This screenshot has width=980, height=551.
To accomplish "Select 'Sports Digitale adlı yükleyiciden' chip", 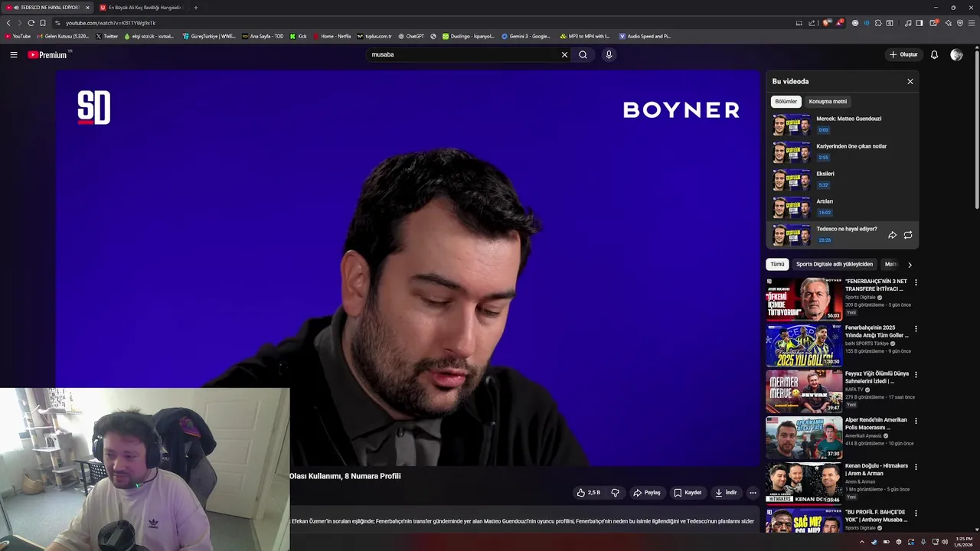I will [x=834, y=264].
